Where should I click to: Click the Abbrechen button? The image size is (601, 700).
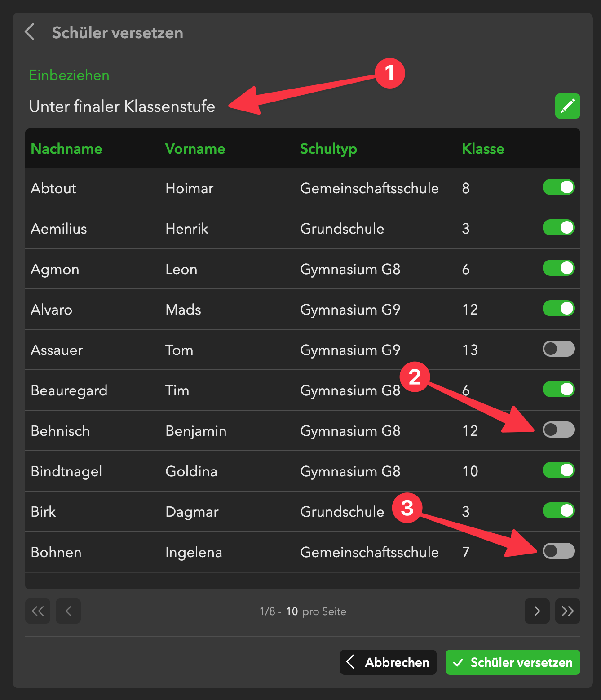388,662
